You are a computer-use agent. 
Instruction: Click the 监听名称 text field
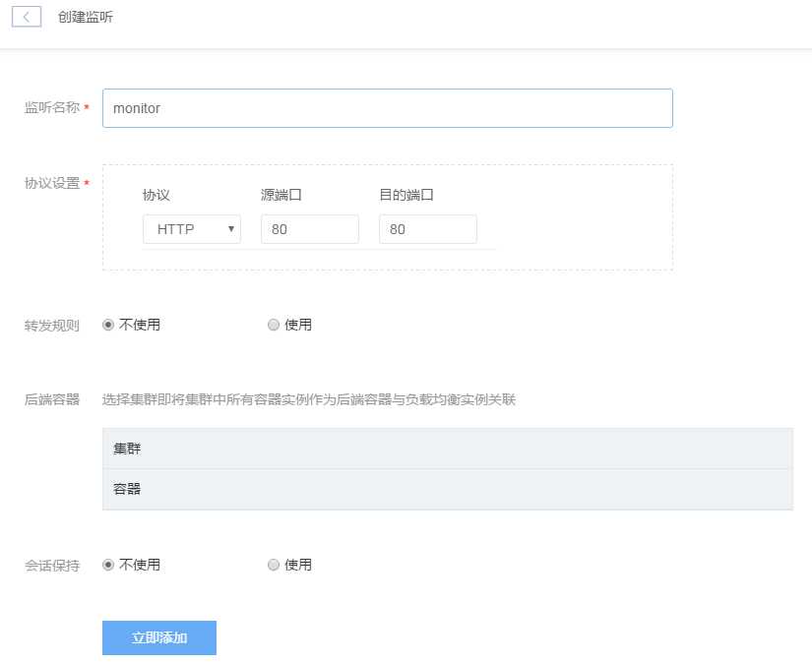coord(387,107)
